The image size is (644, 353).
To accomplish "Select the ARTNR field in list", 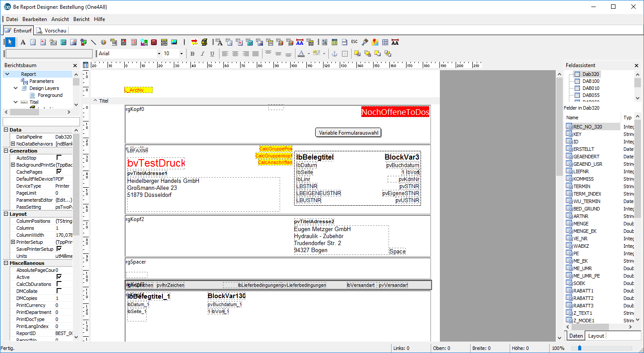I will (581, 216).
